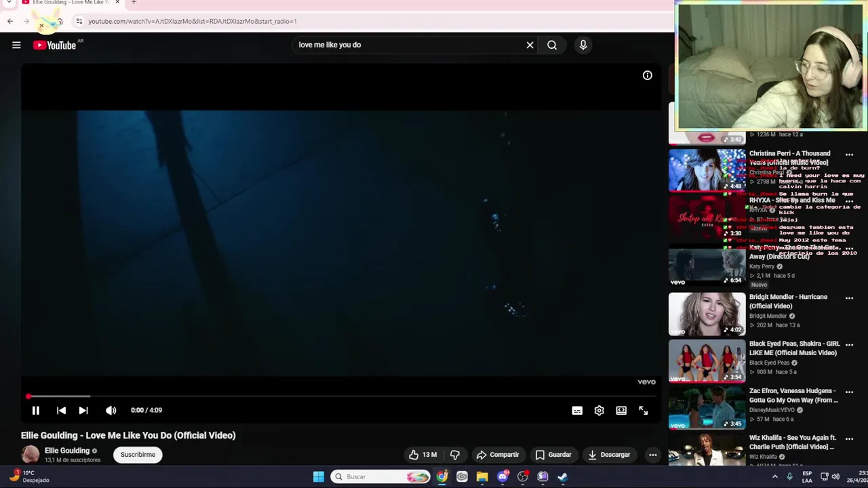
Task: Open options for Wiz Khalifa video
Action: [849, 439]
